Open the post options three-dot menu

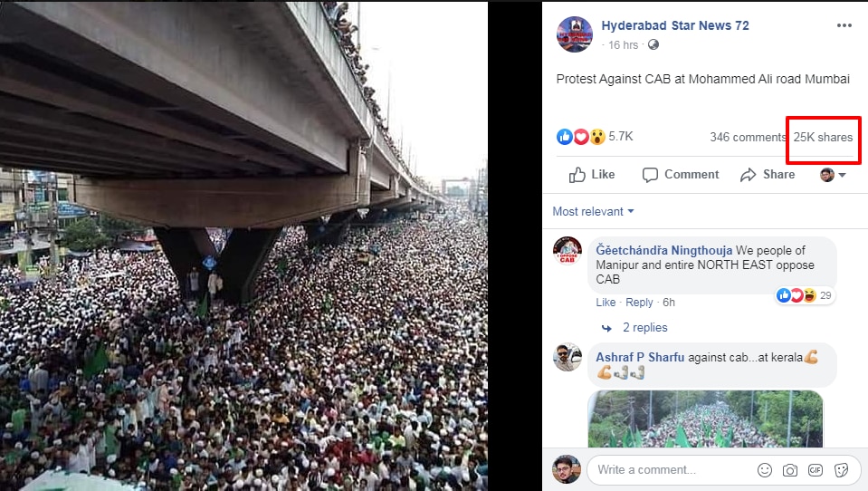point(844,26)
